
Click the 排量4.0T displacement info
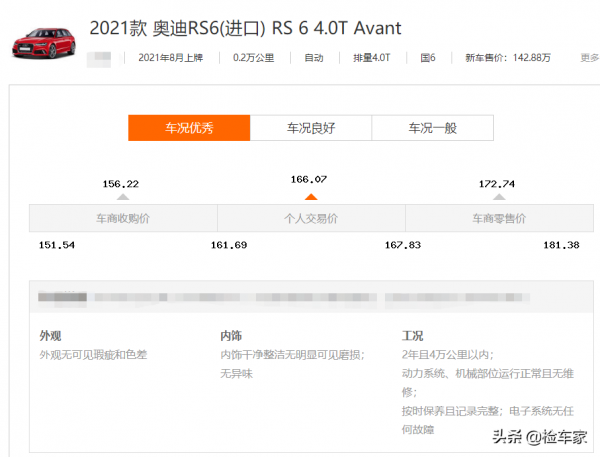372,58
